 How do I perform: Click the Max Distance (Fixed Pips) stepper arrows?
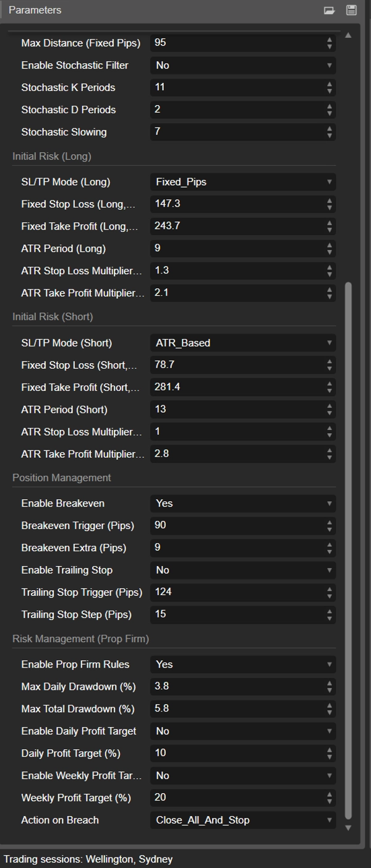(330, 43)
